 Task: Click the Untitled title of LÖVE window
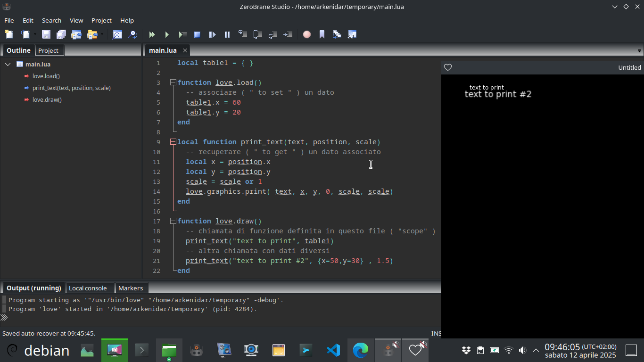[629, 67]
